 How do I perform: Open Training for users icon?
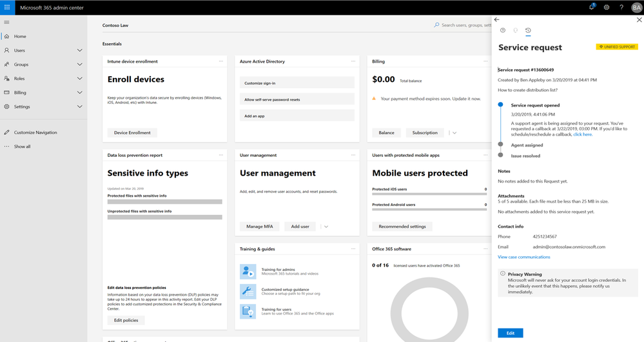click(248, 312)
